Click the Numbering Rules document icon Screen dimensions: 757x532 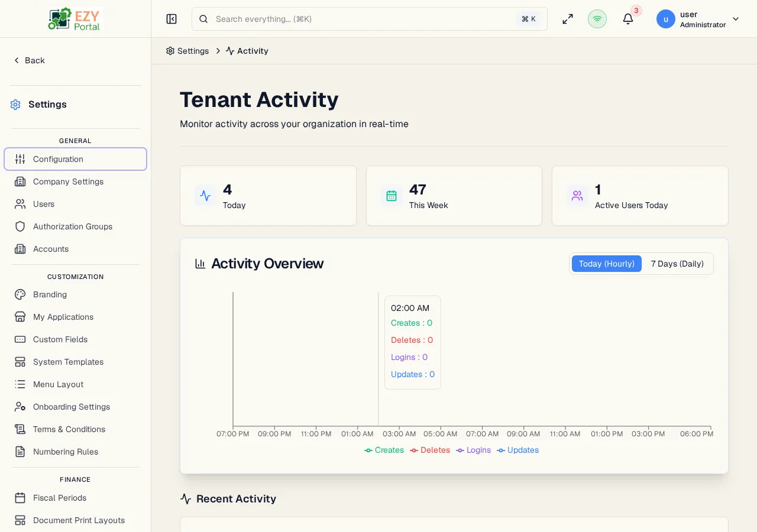pos(20,452)
